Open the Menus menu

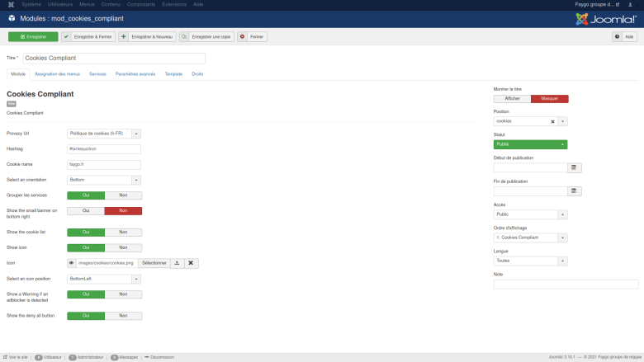87,4
